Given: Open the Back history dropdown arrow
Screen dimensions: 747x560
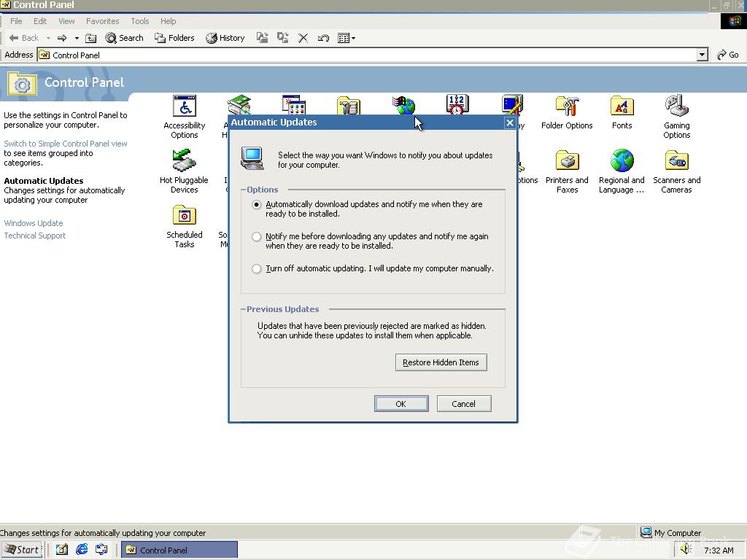Looking at the screenshot, I should tap(48, 38).
